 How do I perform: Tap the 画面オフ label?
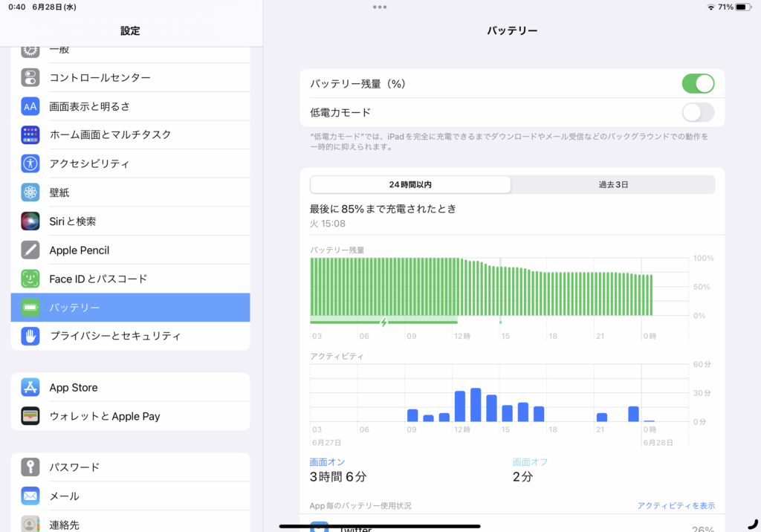point(530,462)
